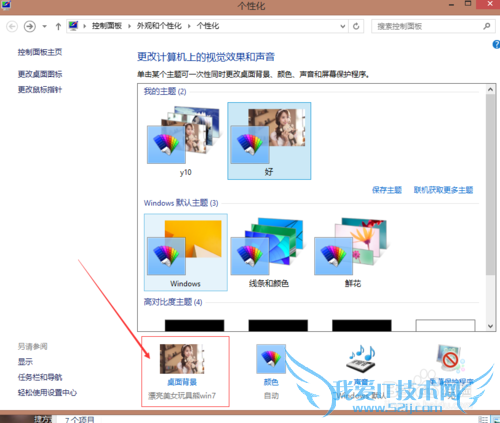Open 更改鼠标指针 link

coord(40,89)
